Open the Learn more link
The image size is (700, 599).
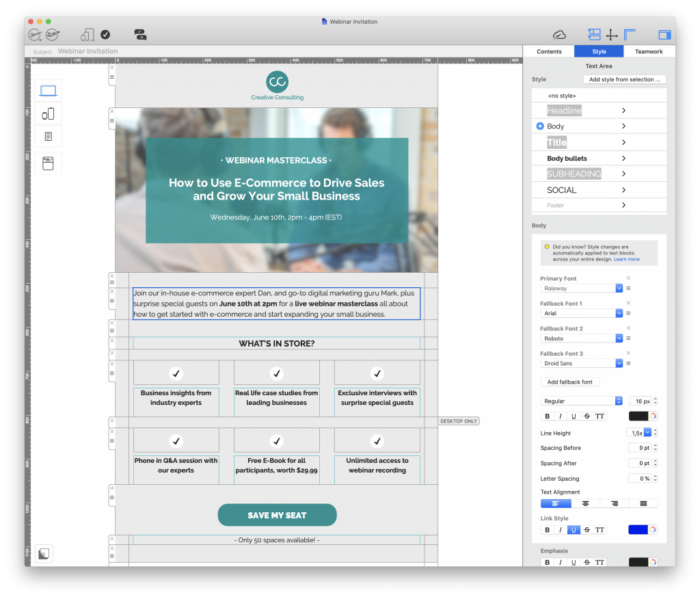[x=626, y=259]
